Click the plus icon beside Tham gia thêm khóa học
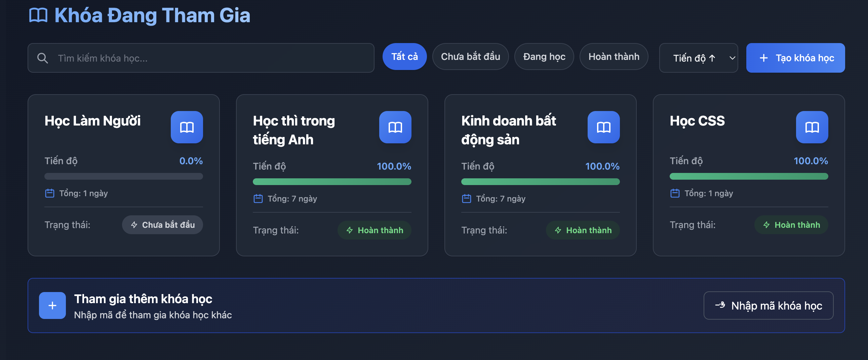This screenshot has height=360, width=868. coord(52,305)
